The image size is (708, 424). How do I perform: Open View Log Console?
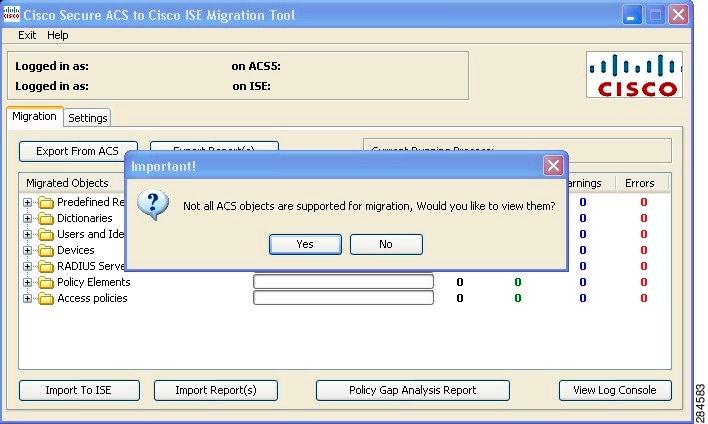(x=615, y=390)
